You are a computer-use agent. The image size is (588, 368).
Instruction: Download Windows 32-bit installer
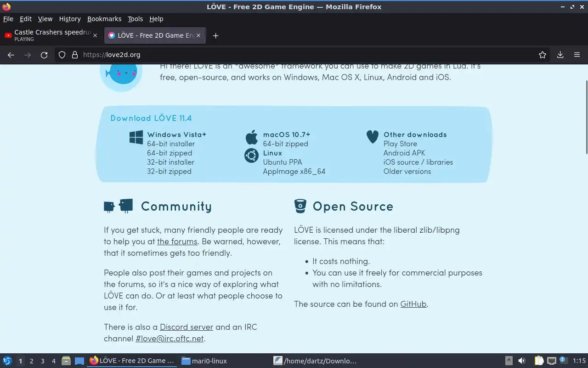(170, 162)
